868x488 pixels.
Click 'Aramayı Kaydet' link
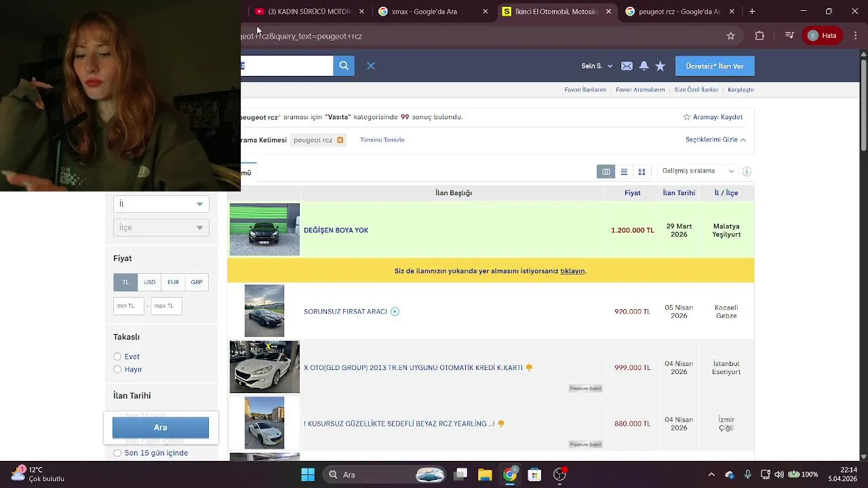tap(713, 117)
